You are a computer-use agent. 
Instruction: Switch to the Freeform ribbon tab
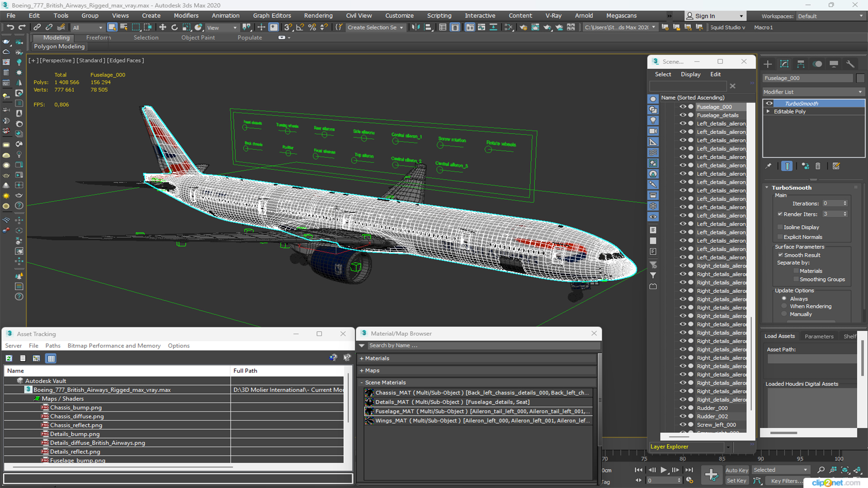[98, 38]
